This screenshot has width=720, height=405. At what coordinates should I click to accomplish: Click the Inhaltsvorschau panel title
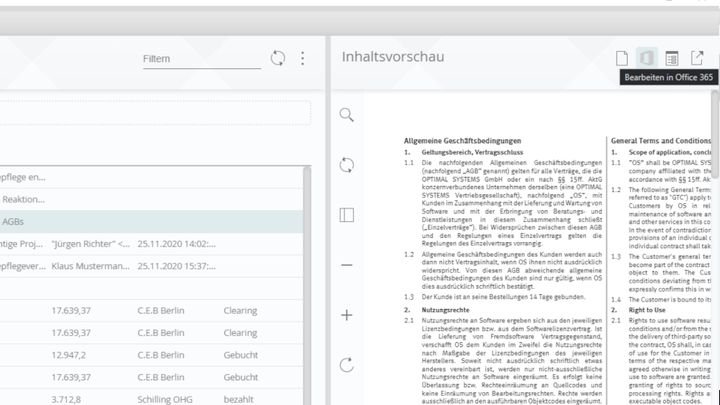click(x=393, y=56)
